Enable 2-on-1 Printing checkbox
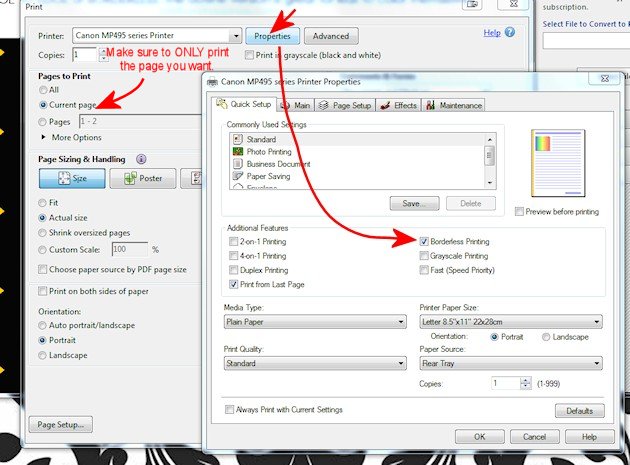 point(233,242)
